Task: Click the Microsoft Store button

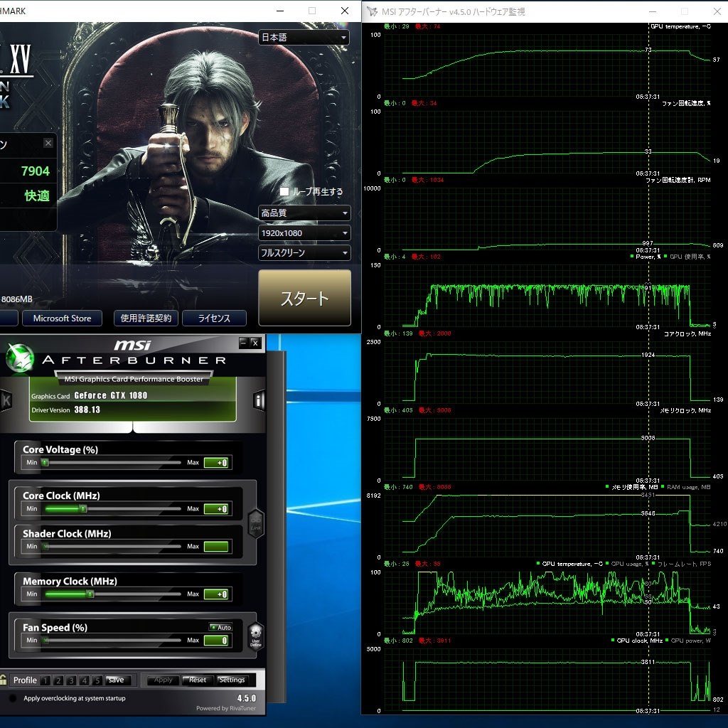Action: tap(63, 318)
